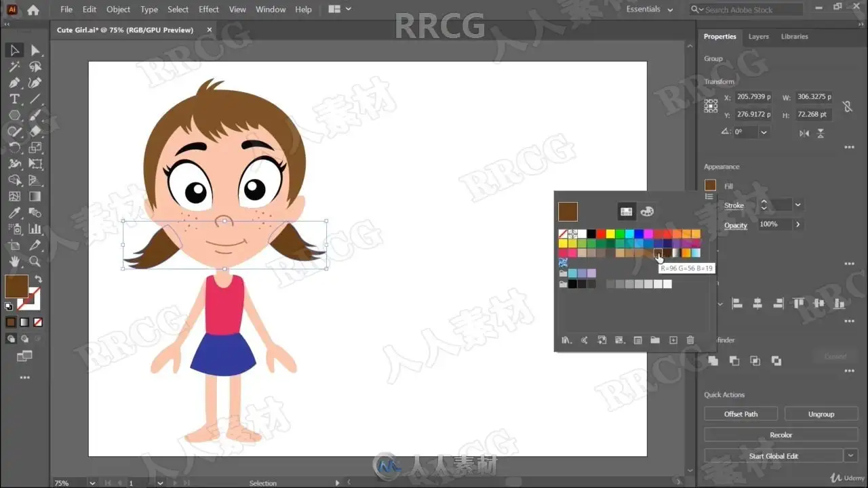This screenshot has height=488, width=868.
Task: Swap fill and stroke colors arrow
Action: [x=39, y=279]
